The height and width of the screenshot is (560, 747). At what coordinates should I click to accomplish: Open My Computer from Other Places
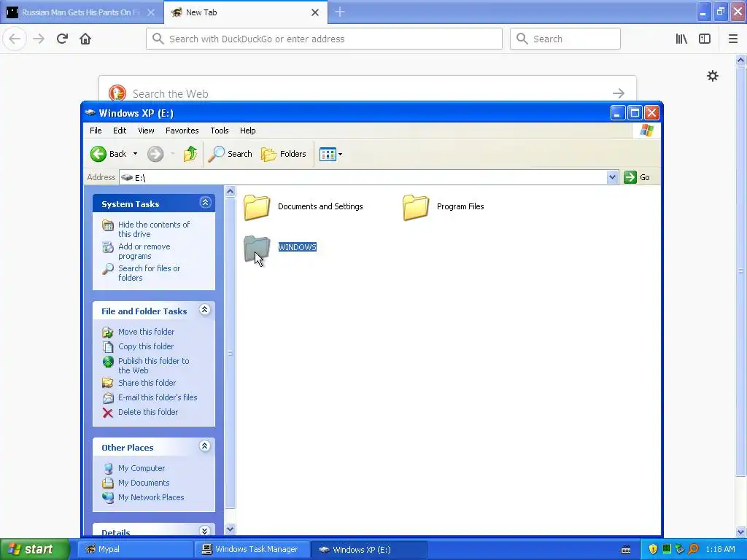click(x=142, y=468)
